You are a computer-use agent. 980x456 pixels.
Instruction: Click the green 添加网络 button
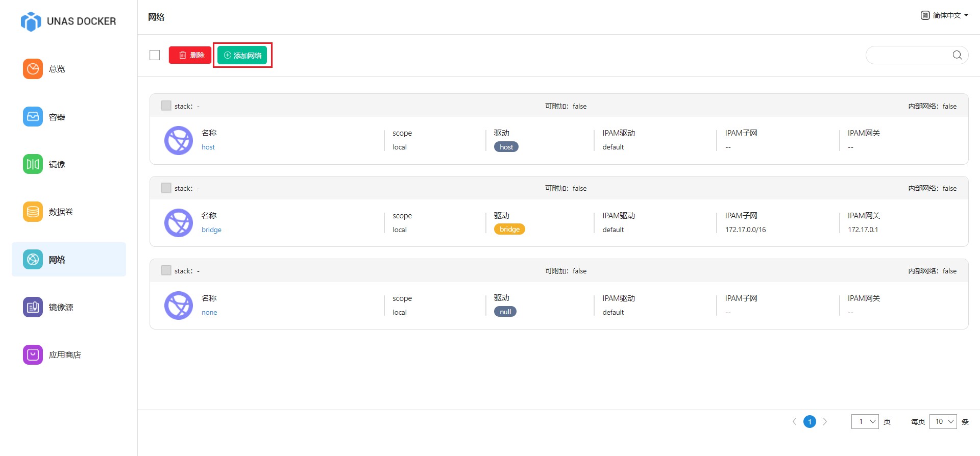point(242,55)
